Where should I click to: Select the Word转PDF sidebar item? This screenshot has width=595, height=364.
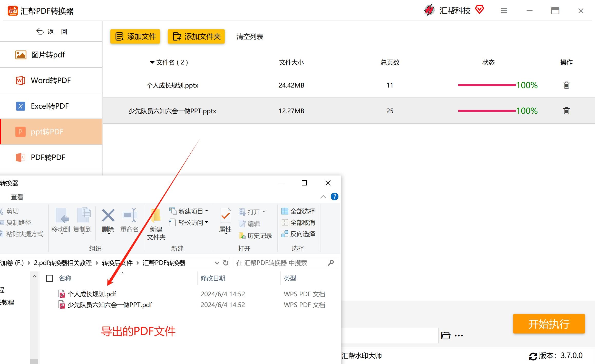click(x=51, y=81)
